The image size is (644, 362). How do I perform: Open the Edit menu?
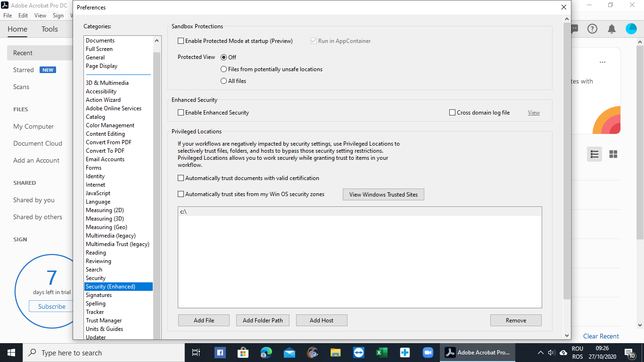23,16
